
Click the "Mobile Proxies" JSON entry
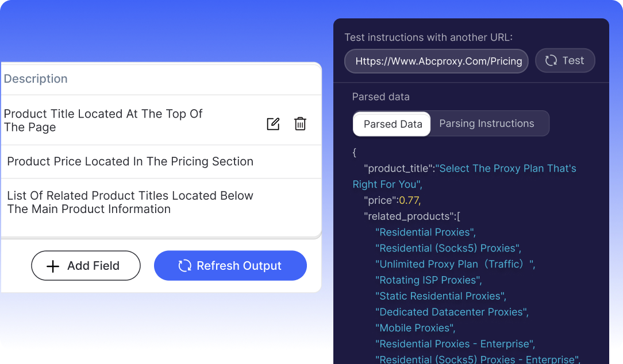415,328
